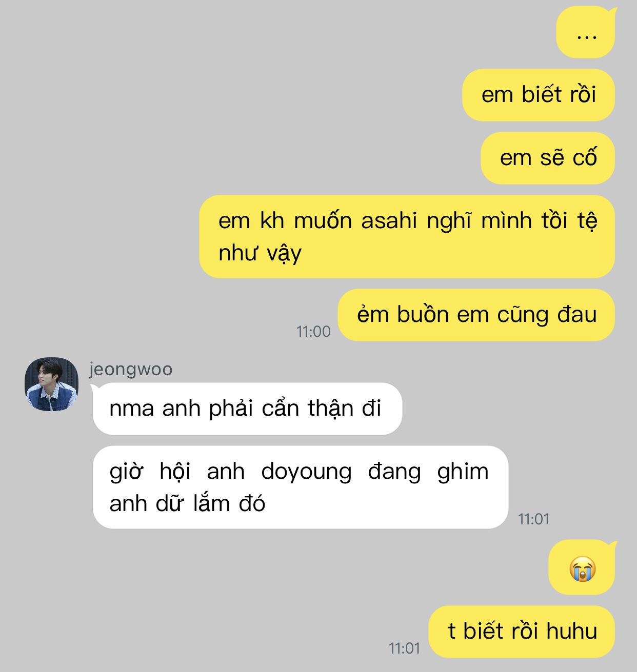Click the 11:01 timestamp beside huhu message
Viewport: 637px width, 672px height.
tap(404, 648)
